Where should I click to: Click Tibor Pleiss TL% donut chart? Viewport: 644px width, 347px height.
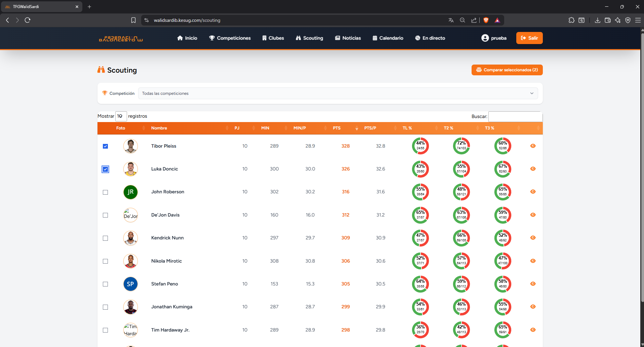tap(420, 146)
